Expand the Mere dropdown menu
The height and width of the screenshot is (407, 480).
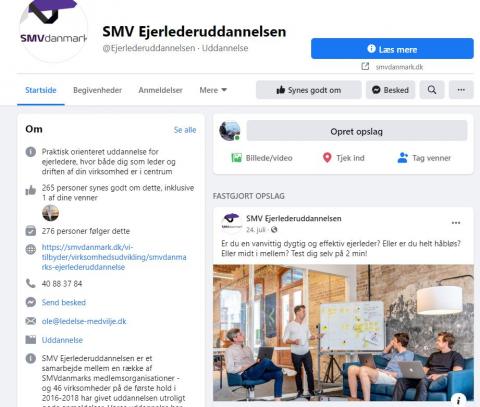click(x=213, y=90)
